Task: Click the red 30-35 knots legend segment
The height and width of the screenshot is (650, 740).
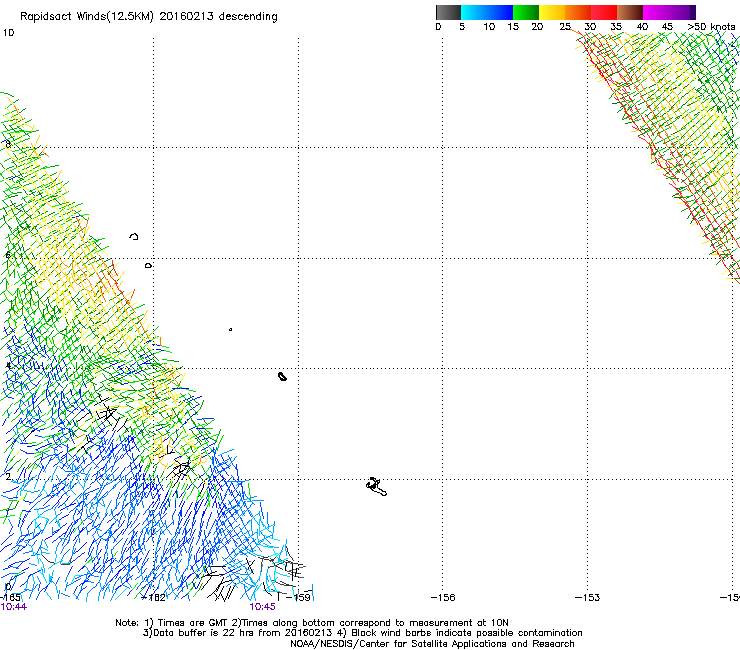Action: [x=604, y=12]
